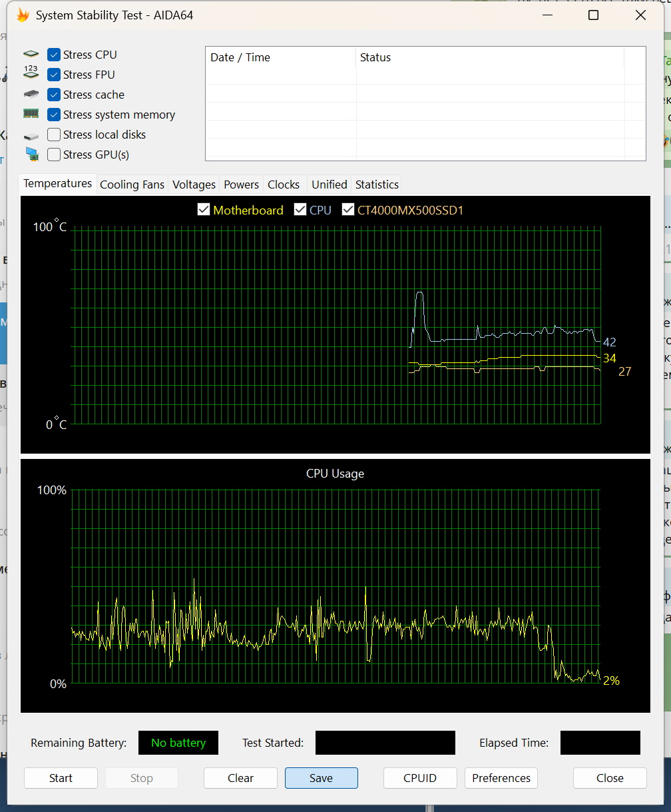The height and width of the screenshot is (812, 671).
Task: Enable Stress local disks checkbox
Action: (54, 135)
